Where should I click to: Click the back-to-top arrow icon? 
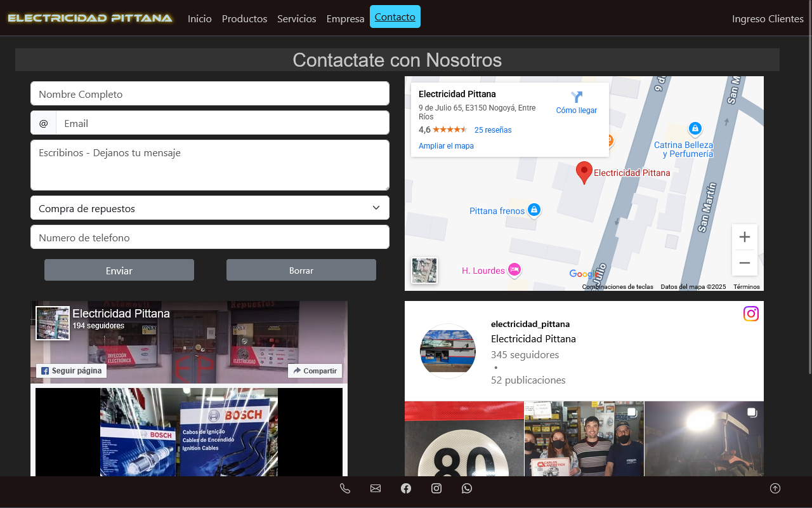[x=775, y=488]
